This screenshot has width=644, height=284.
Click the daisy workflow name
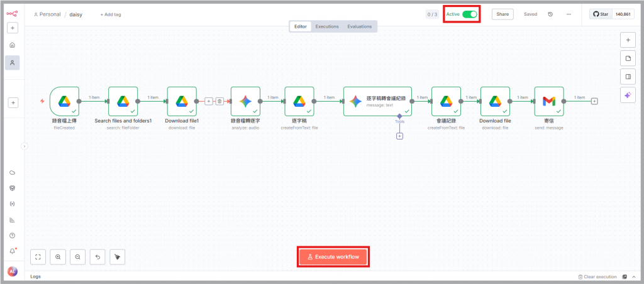pyautogui.click(x=76, y=14)
